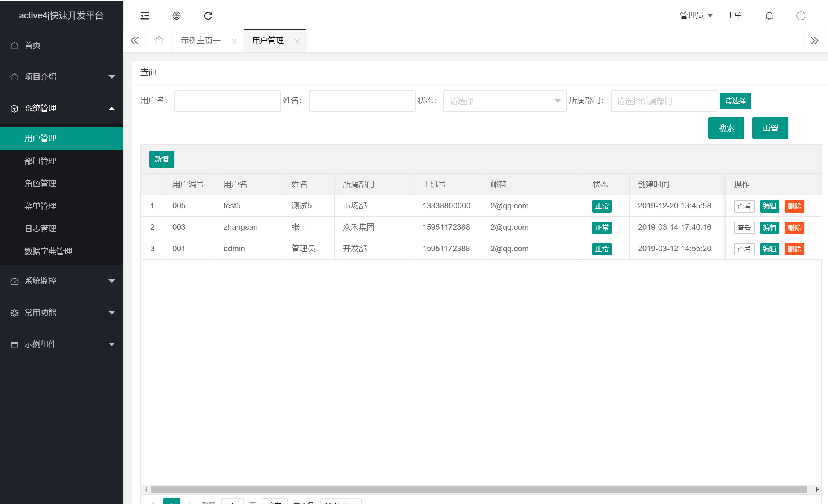Collapse the 系统管理 menu section
This screenshot has height=504, width=828.
pos(111,108)
